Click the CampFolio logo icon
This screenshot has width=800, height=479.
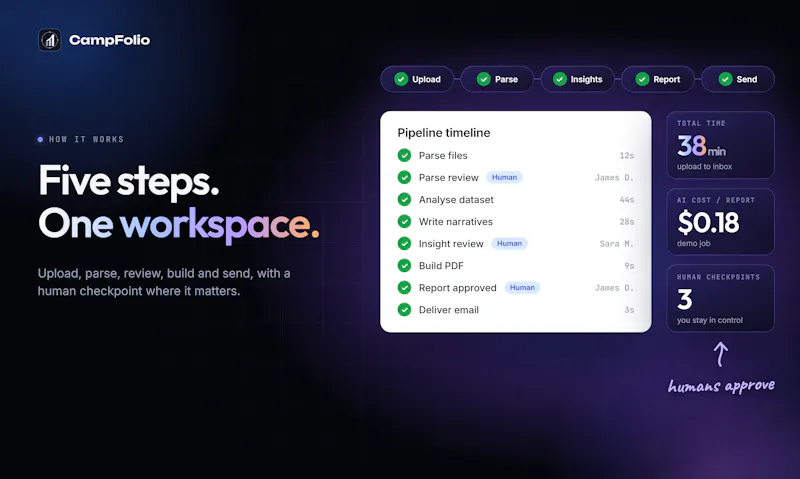pyautogui.click(x=49, y=40)
